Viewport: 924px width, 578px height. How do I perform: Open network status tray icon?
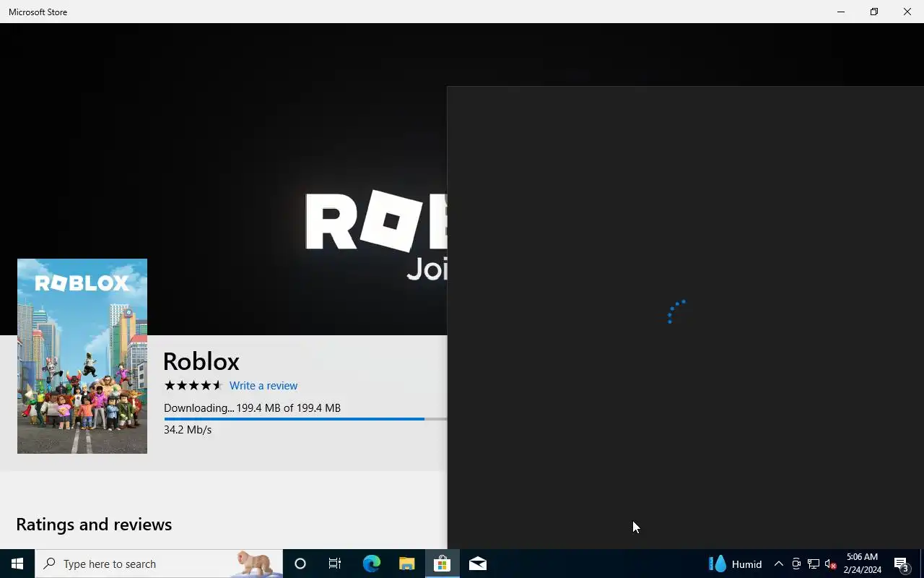click(813, 564)
